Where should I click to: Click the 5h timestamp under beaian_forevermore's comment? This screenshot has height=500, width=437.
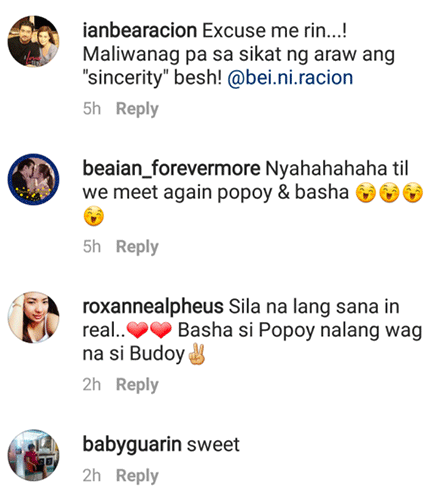pos(92,247)
